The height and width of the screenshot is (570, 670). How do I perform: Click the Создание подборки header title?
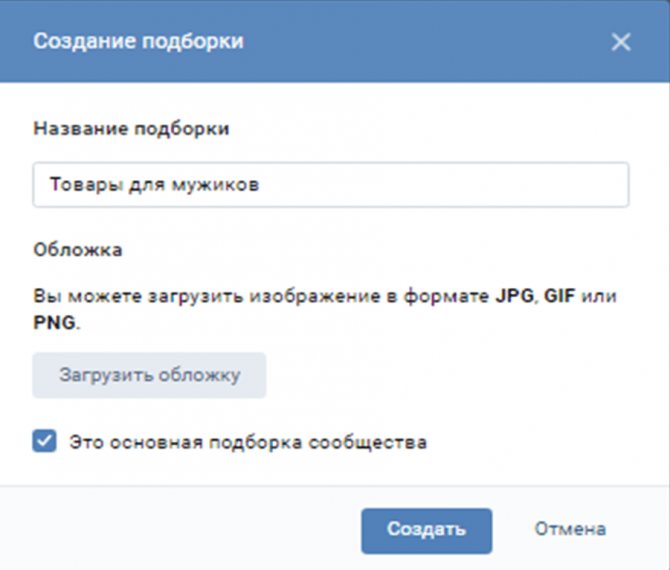[138, 41]
